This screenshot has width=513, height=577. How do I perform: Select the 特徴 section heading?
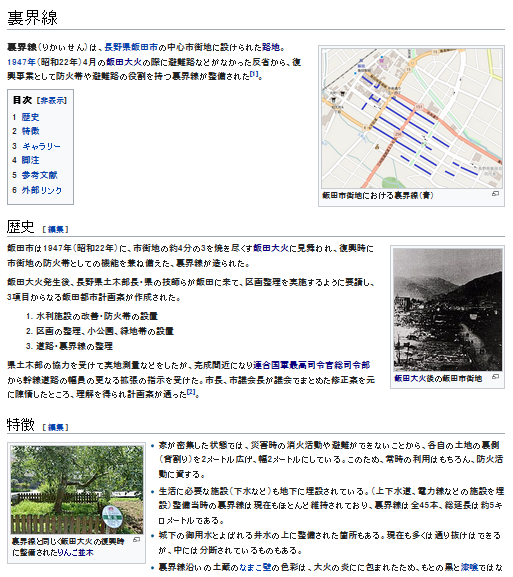21,425
